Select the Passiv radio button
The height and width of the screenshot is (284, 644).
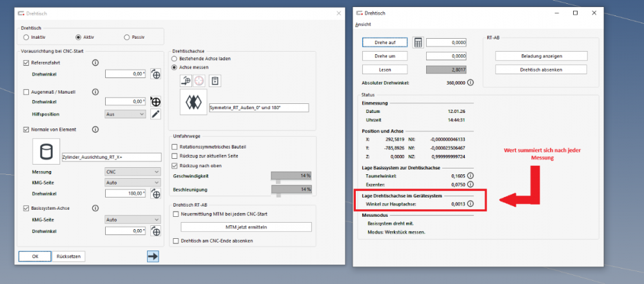[x=127, y=37]
